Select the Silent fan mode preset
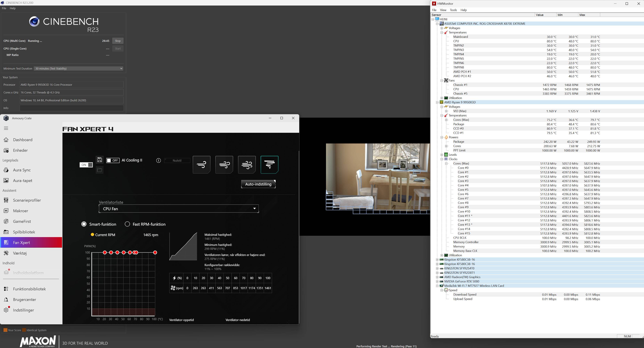 coord(202,164)
